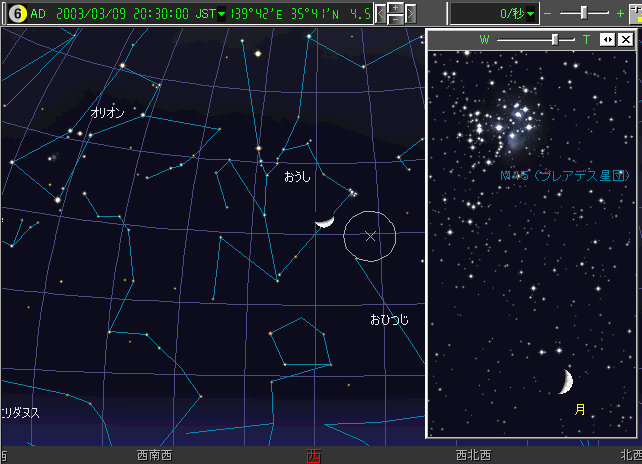This screenshot has height=464, width=642.
Task: Click the red 西 west direction marker
Action: pyautogui.click(x=313, y=455)
